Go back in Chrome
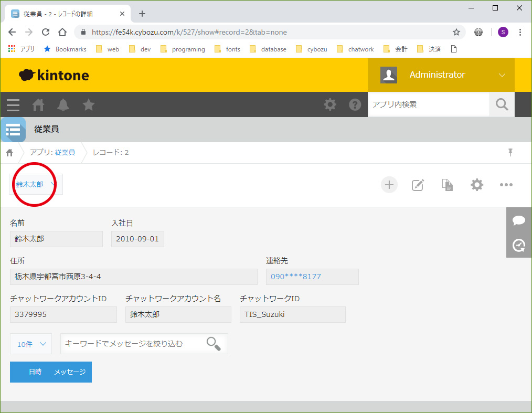Screen dimensions: 532x413 pyautogui.click(x=12, y=32)
